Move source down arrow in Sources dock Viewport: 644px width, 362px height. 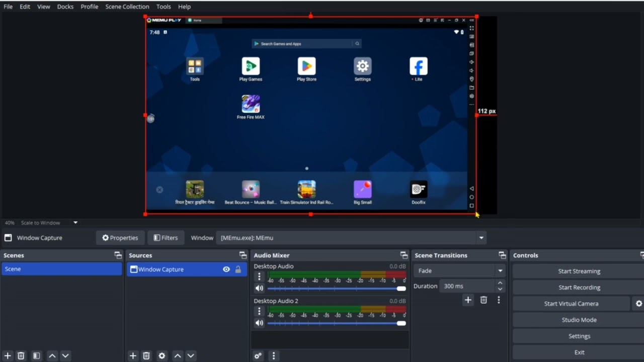pyautogui.click(x=191, y=355)
